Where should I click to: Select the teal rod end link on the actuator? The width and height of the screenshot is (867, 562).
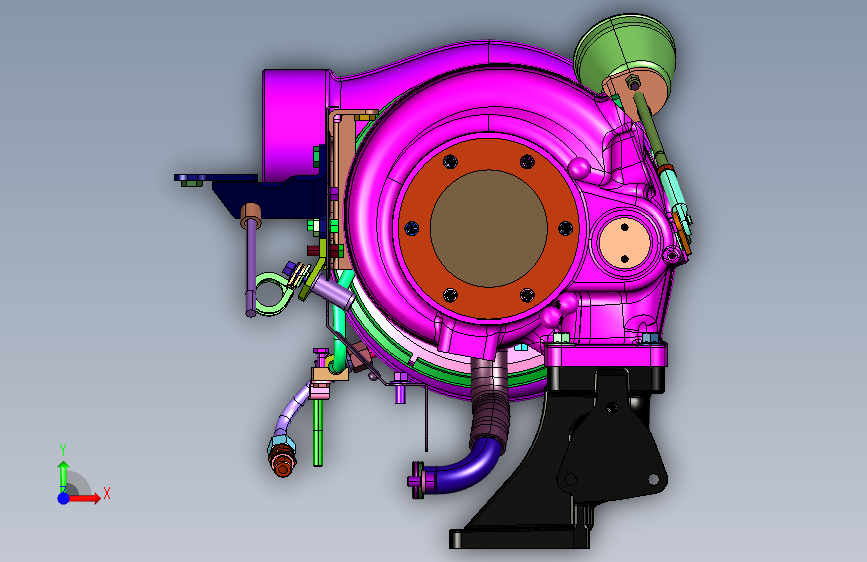(676, 195)
